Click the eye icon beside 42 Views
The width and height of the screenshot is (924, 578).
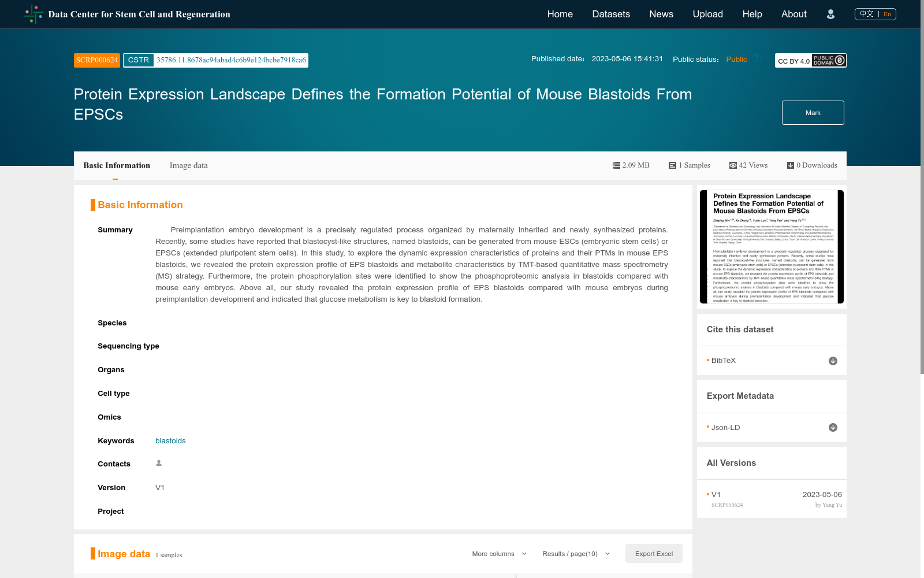(x=732, y=165)
